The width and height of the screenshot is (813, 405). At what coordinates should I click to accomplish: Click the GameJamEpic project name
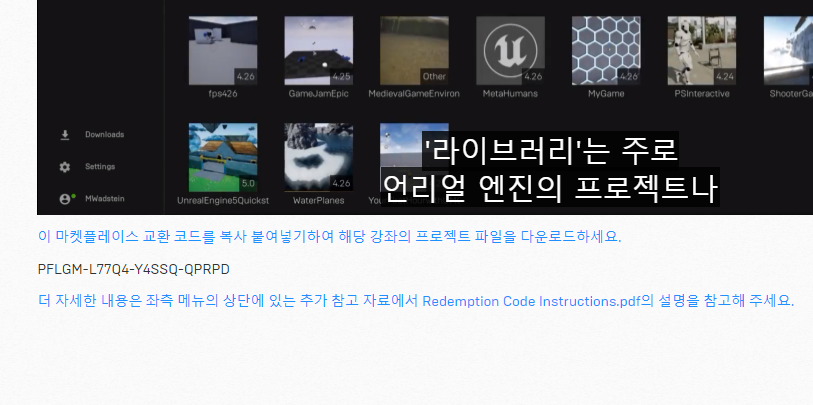coord(318,94)
